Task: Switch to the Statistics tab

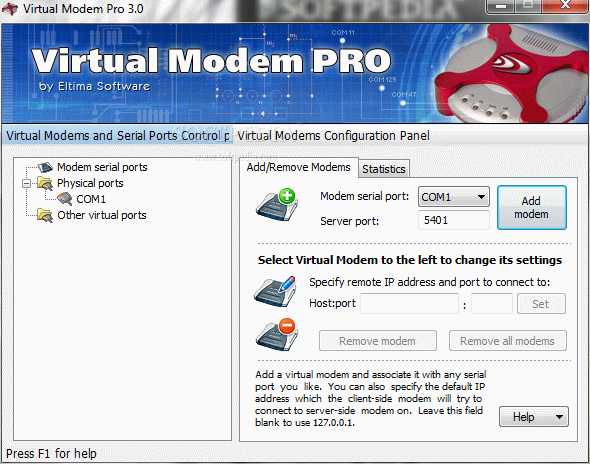Action: coord(383,169)
